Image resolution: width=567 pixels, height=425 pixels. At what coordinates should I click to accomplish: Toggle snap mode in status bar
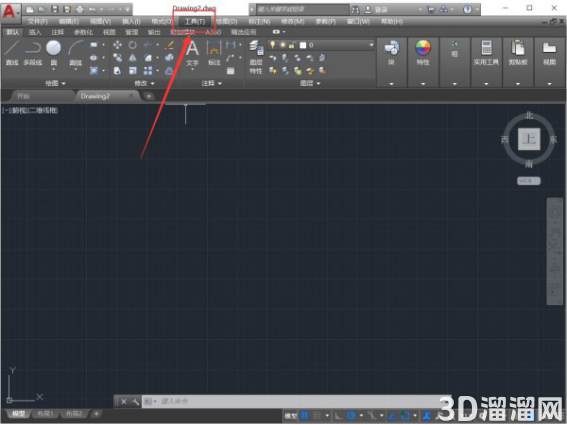pyautogui.click(x=317, y=416)
